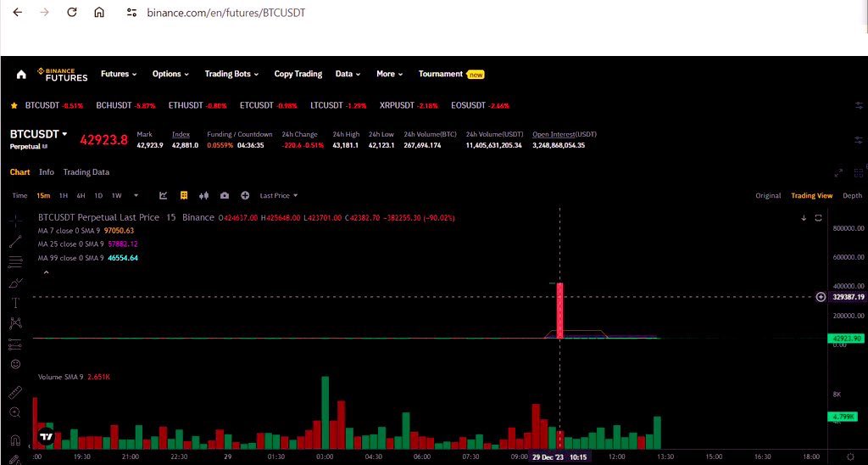Viewport: 868px width, 465px height.
Task: Collapse the indicator legend chevron
Action: point(47,272)
